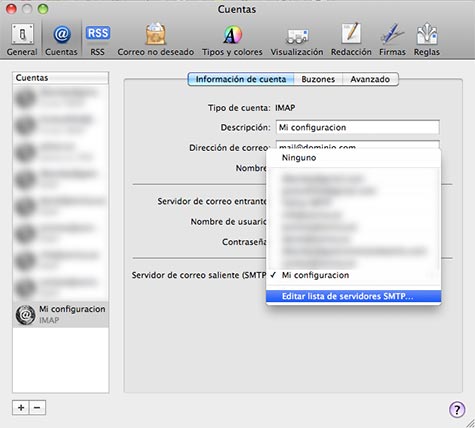Open the General preferences pane
Screen dimensions: 475x428
click(22, 40)
